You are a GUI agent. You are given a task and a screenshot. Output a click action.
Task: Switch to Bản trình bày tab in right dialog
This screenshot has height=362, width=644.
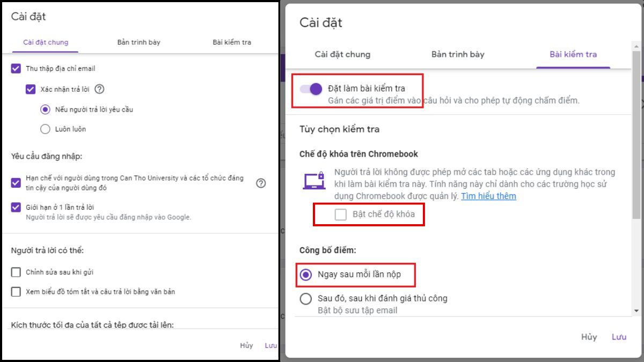coord(458,54)
